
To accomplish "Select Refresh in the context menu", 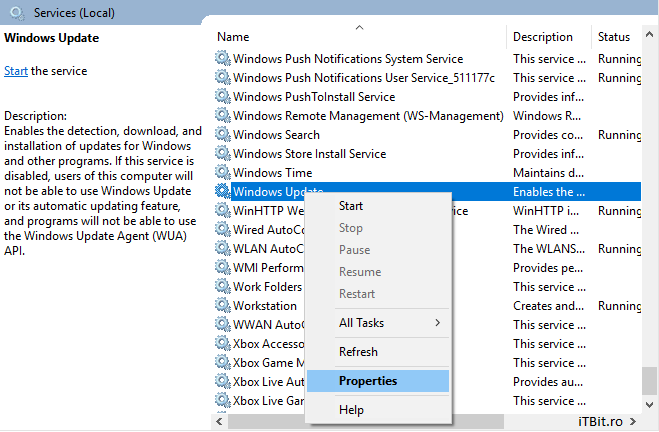I will click(x=358, y=352).
